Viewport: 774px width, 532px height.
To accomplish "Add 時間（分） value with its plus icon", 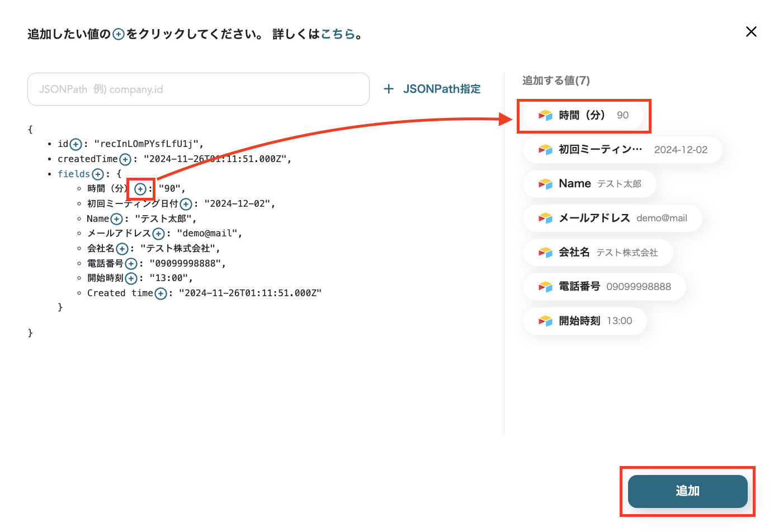I will click(140, 189).
